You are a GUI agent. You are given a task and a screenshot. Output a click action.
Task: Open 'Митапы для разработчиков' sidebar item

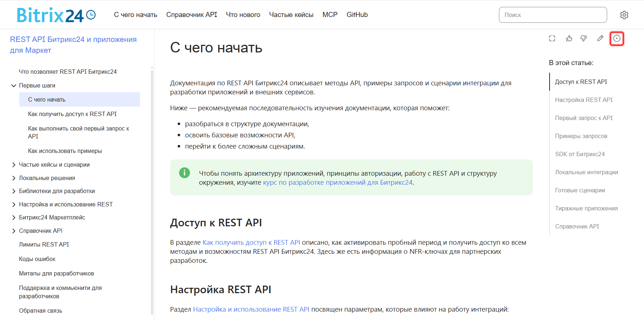tap(56, 274)
